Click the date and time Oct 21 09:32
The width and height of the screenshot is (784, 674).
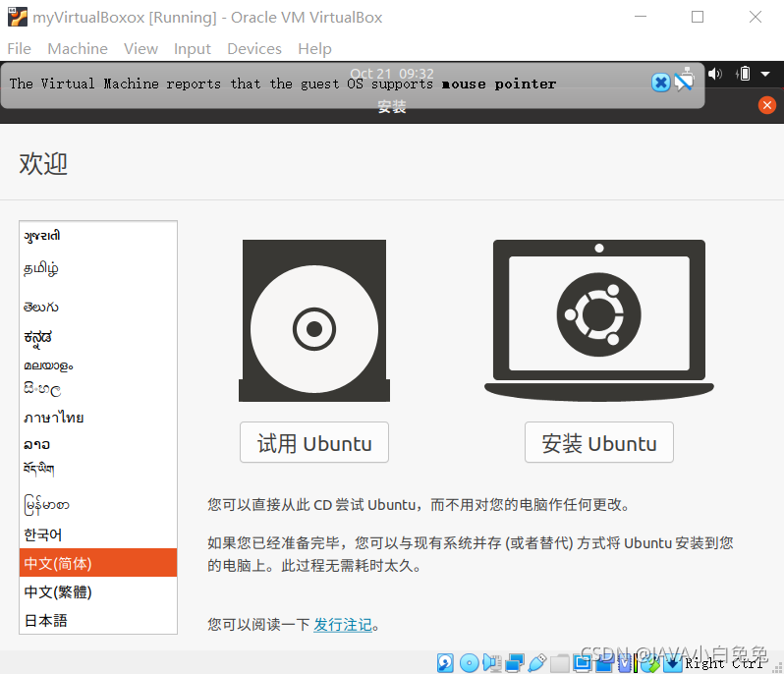391,73
